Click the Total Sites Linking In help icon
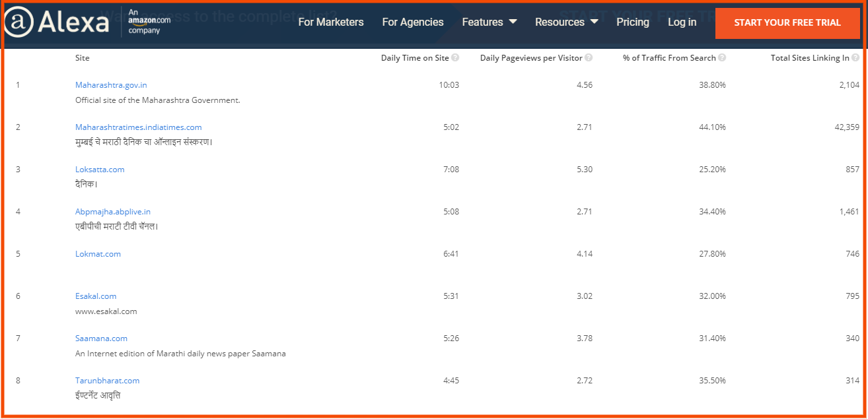868x419 pixels. (856, 58)
